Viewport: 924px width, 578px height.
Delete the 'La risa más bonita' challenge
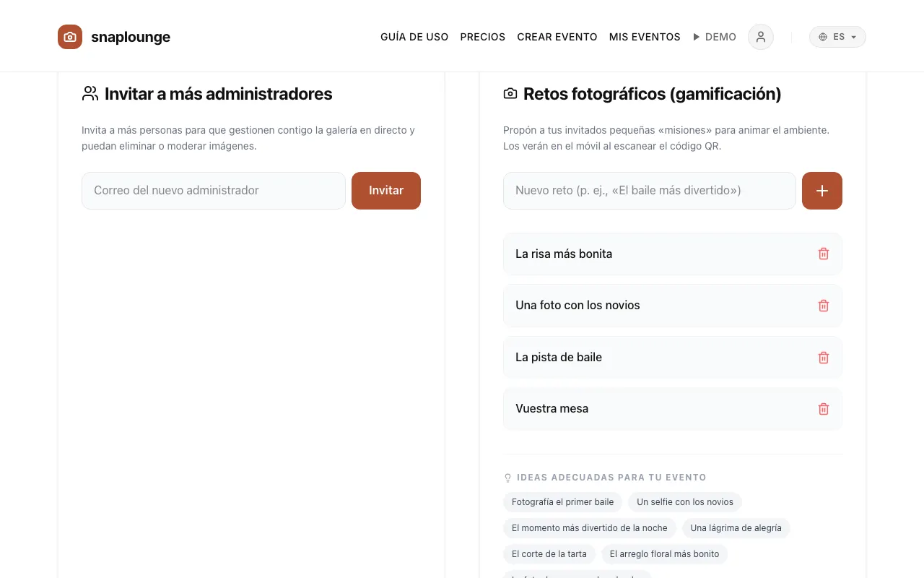click(x=824, y=254)
